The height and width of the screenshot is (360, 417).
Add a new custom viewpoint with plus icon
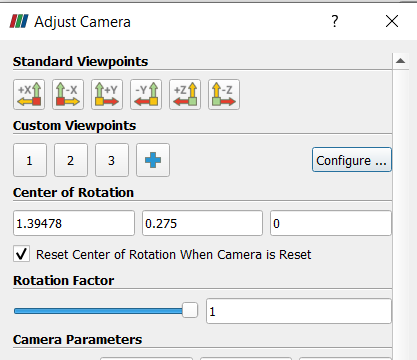[x=153, y=160]
